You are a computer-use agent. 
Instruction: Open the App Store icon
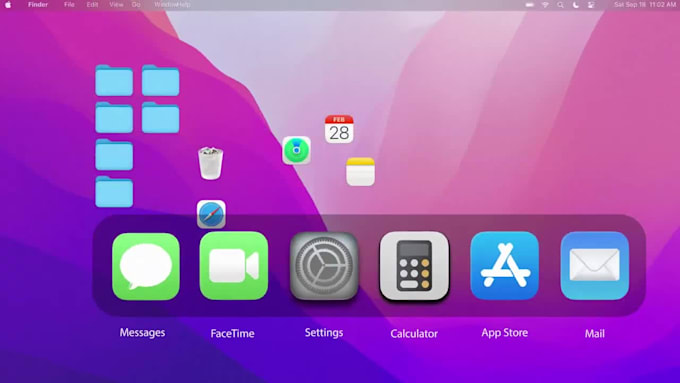coord(504,265)
